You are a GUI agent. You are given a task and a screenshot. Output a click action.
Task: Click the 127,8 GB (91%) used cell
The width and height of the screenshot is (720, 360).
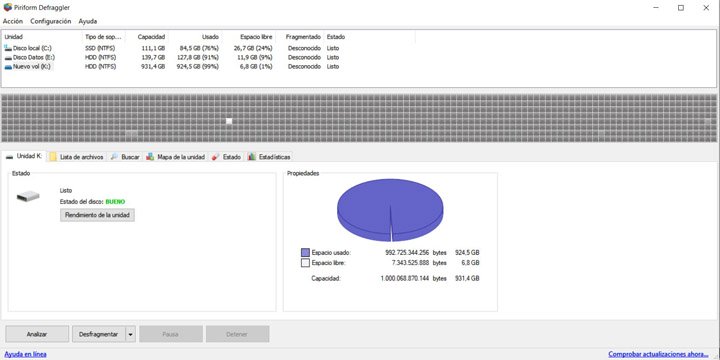[x=198, y=57]
